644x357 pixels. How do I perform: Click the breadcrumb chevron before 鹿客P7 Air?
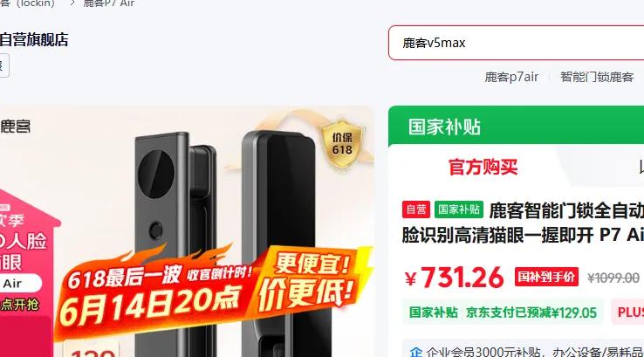point(72,3)
